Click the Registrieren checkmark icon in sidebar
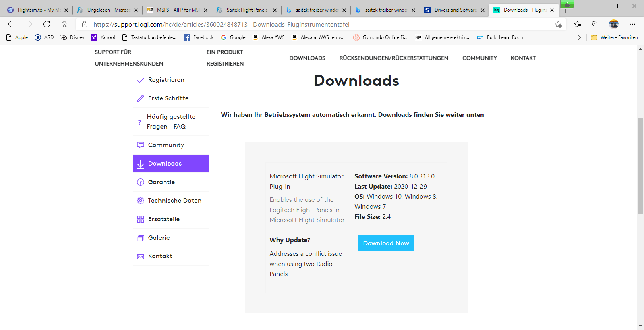This screenshot has height=330, width=644. click(x=140, y=80)
